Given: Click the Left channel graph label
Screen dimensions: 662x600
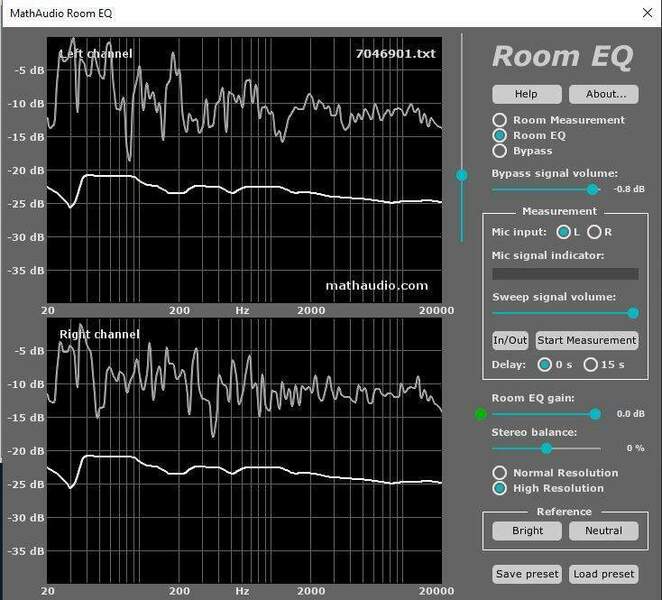Looking at the screenshot, I should pyautogui.click(x=96, y=54).
